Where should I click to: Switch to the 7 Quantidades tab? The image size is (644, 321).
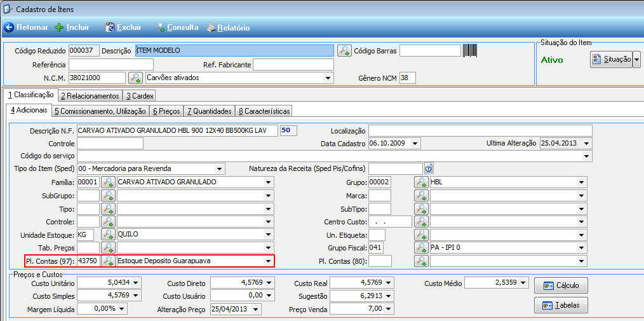click(209, 111)
